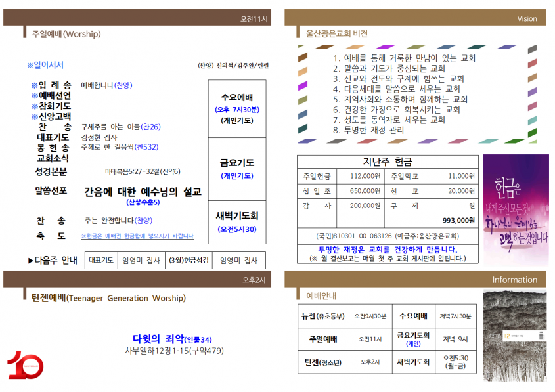Screen dimensions: 555x392
Task: Click the bank account number line
Action: coord(388,236)
